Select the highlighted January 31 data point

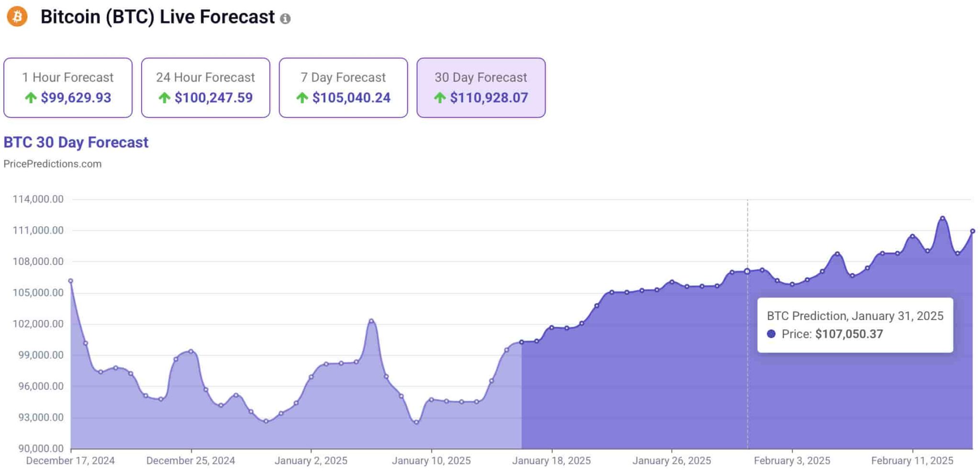point(747,271)
